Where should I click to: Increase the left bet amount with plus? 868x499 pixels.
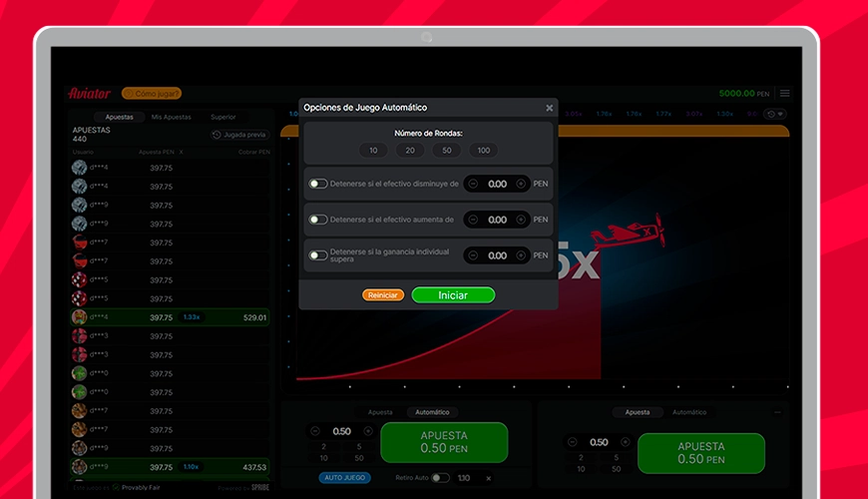coord(368,431)
